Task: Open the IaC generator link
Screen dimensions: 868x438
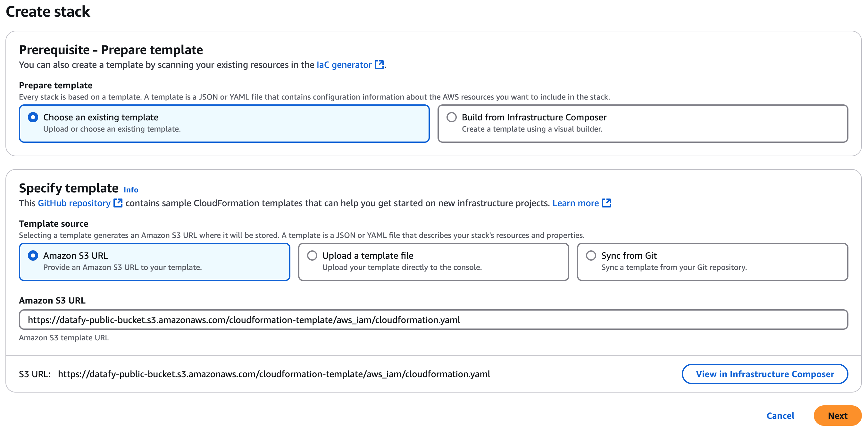Action: [x=344, y=65]
